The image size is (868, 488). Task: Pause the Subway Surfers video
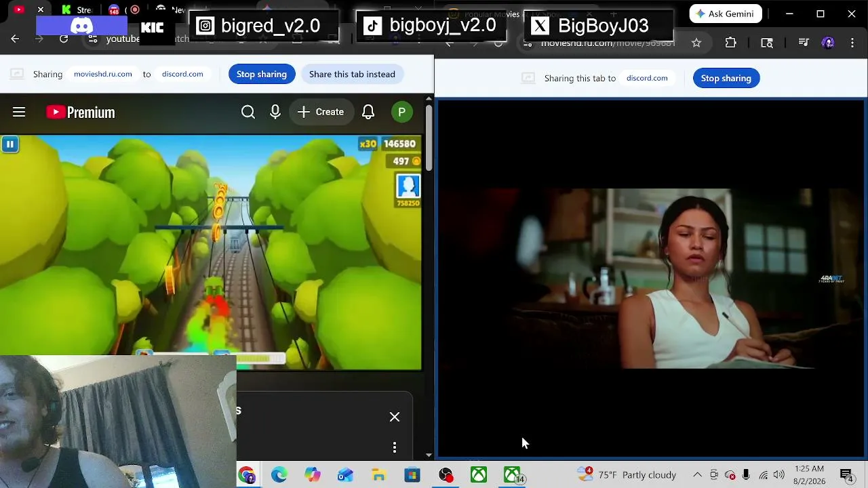[10, 144]
